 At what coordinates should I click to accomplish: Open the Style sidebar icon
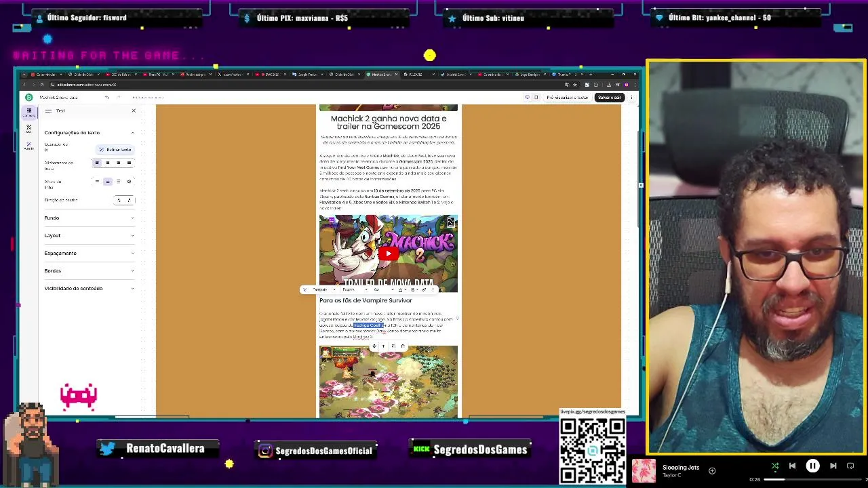pyautogui.click(x=29, y=129)
